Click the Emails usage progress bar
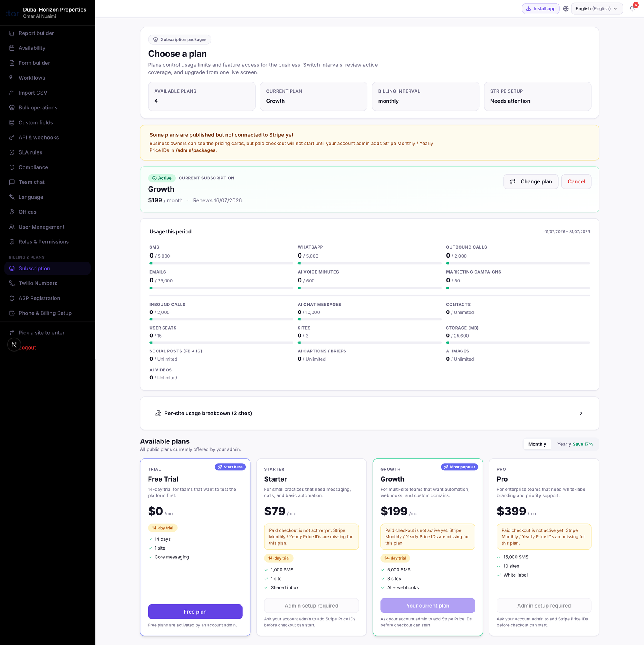The width and height of the screenshot is (644, 645). tap(221, 288)
